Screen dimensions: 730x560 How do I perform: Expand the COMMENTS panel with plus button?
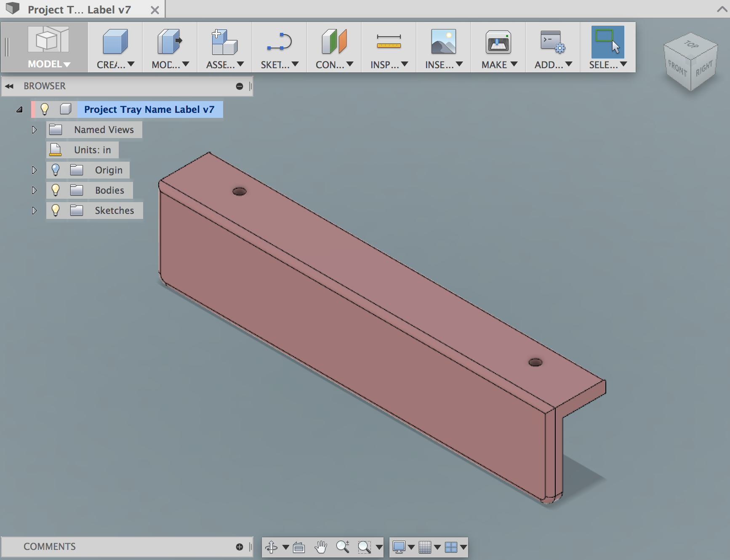pos(240,547)
